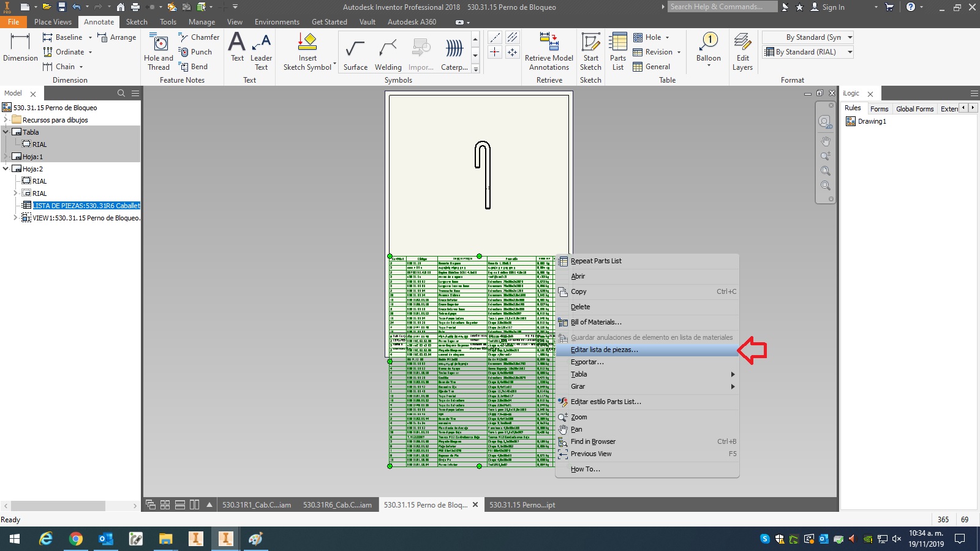
Task: Pick the Welding symbol tool
Action: pyautogui.click(x=388, y=56)
